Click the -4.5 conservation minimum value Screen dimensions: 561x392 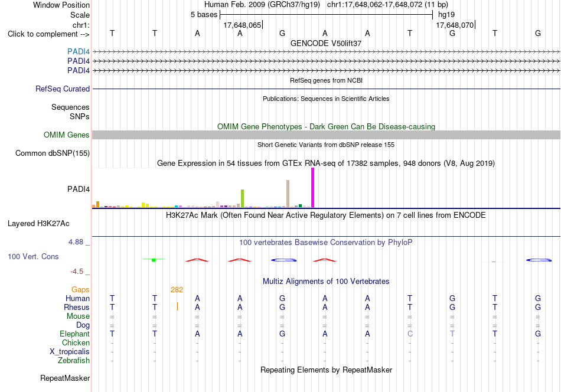(77, 272)
